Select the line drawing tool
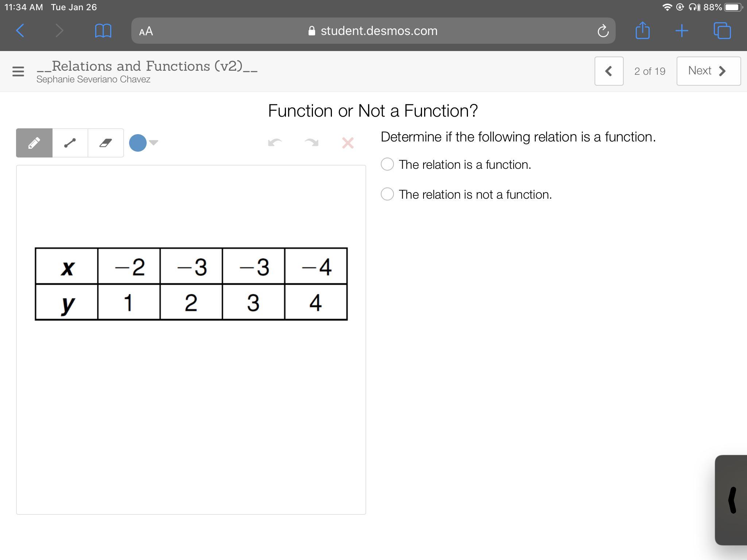The width and height of the screenshot is (747, 560). click(x=70, y=143)
